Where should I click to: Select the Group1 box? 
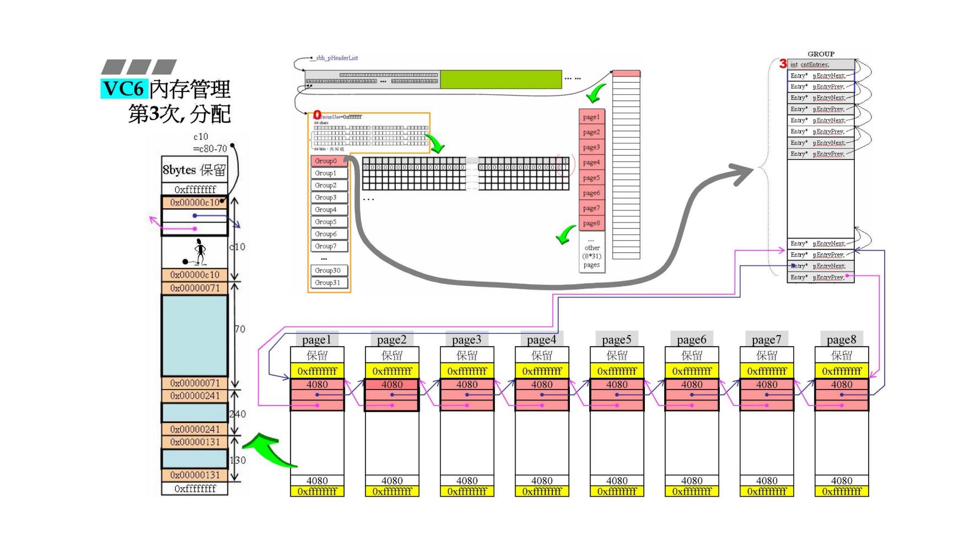pyautogui.click(x=329, y=173)
